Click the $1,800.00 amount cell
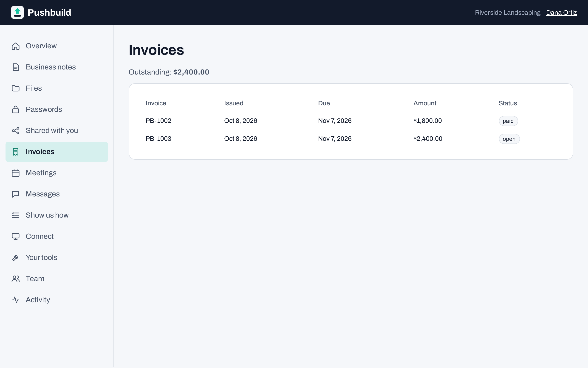The width and height of the screenshot is (588, 368). [x=428, y=121]
